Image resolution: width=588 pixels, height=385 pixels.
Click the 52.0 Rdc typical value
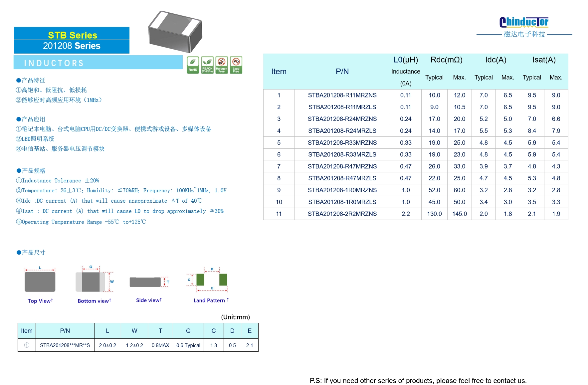point(434,190)
